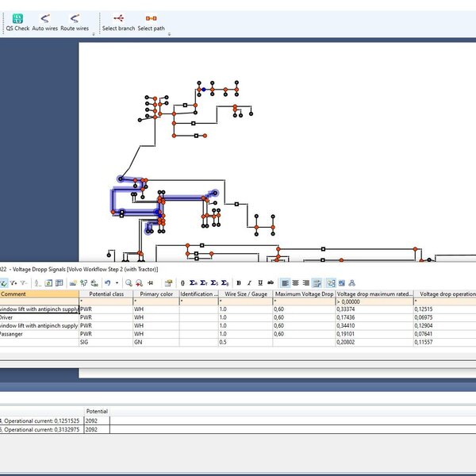
Task: Select the SIG row with GN color
Action: tap(106, 341)
